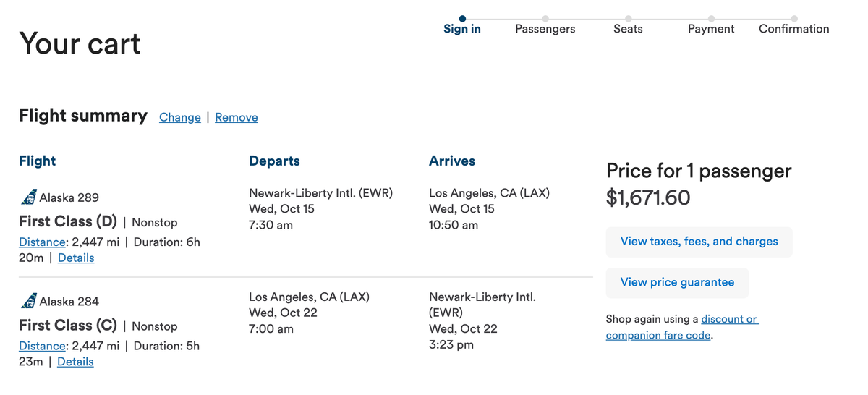Screen dimensions: 868x395
Task: Click the Confirmation step label
Action: point(794,29)
